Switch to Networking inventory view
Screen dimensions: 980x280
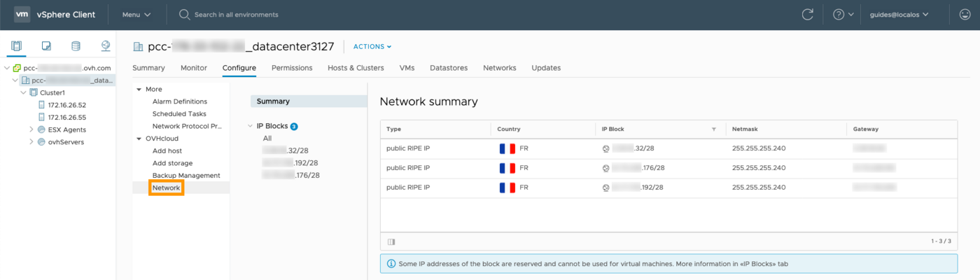tap(105, 46)
